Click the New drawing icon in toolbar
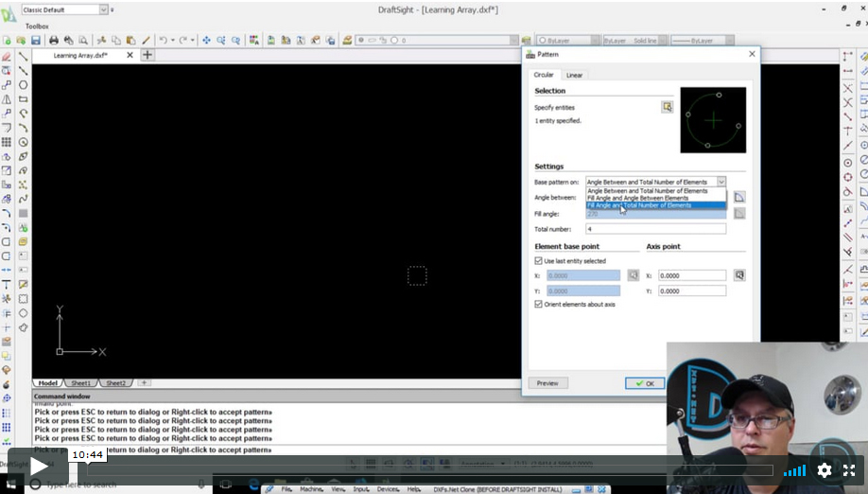 [7, 41]
